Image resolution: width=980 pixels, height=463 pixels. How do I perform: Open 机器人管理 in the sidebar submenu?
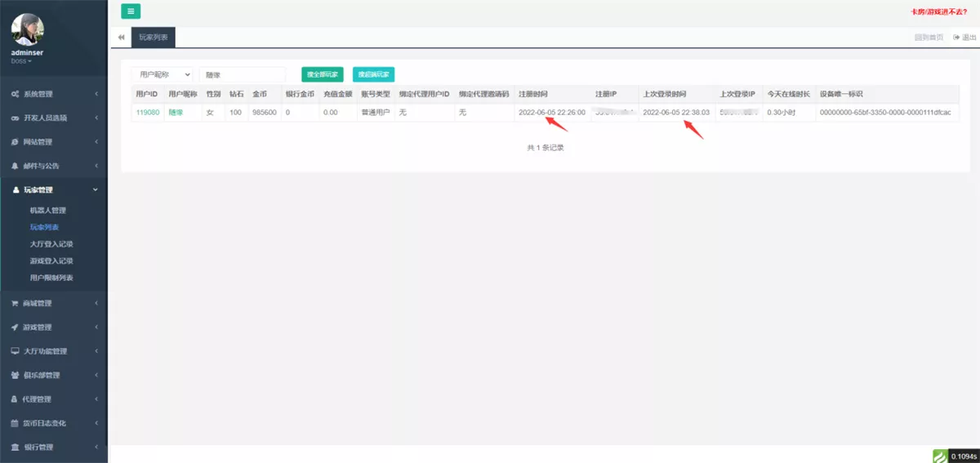pos(47,211)
